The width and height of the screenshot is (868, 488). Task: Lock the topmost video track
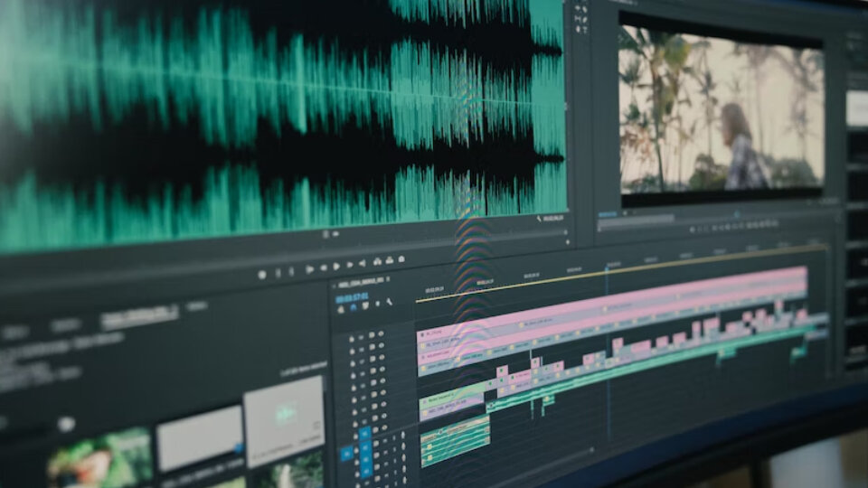(x=352, y=339)
